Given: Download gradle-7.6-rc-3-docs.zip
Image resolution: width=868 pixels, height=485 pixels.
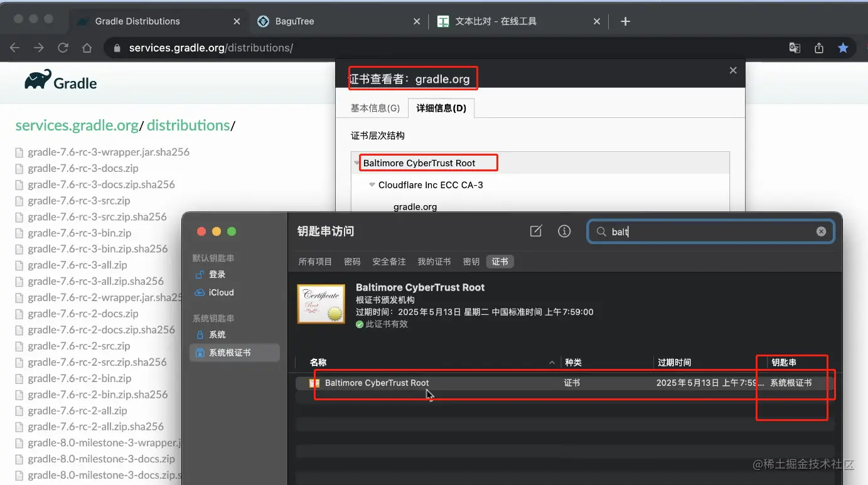Looking at the screenshot, I should pos(83,168).
